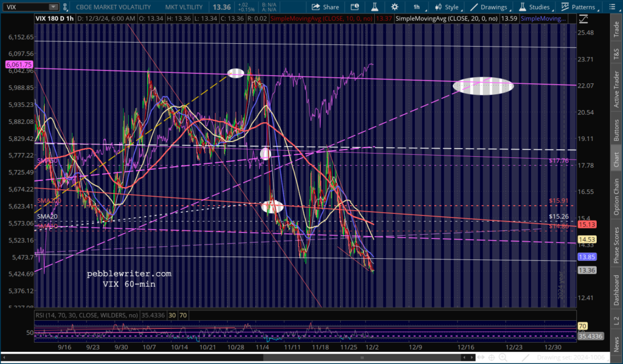Click scroll right arrow on bottom scrollbar
This screenshot has height=364, width=623.
472,358
